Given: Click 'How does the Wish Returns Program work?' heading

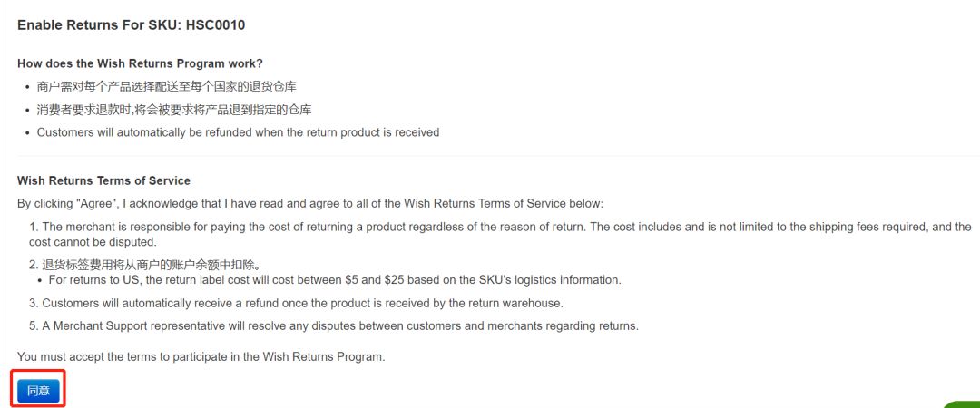Looking at the screenshot, I should (x=140, y=63).
